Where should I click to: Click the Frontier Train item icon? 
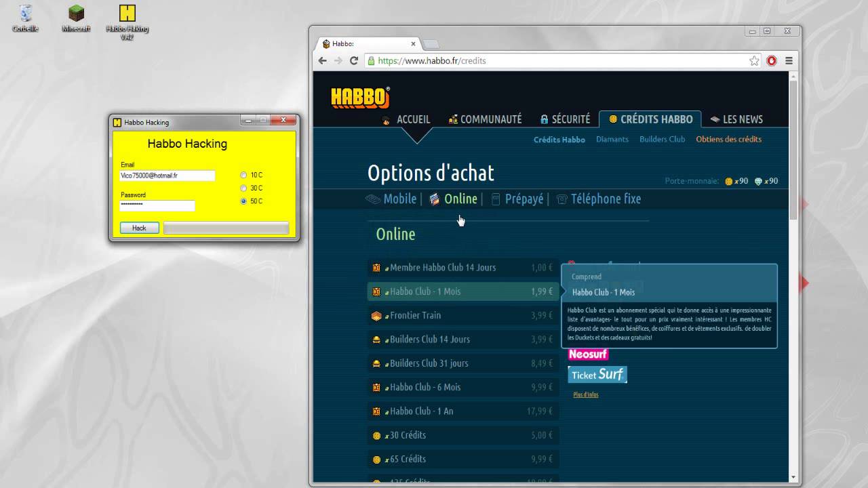(x=376, y=316)
